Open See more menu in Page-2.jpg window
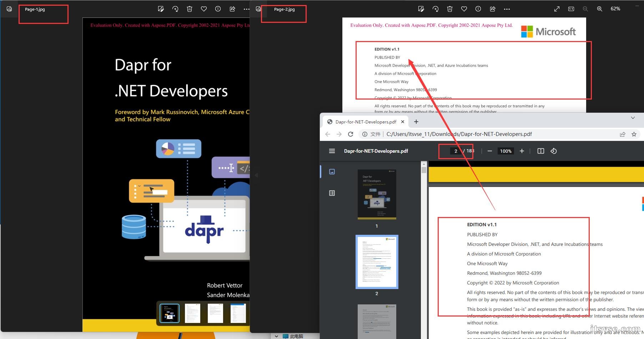Image resolution: width=644 pixels, height=339 pixels. [507, 9]
